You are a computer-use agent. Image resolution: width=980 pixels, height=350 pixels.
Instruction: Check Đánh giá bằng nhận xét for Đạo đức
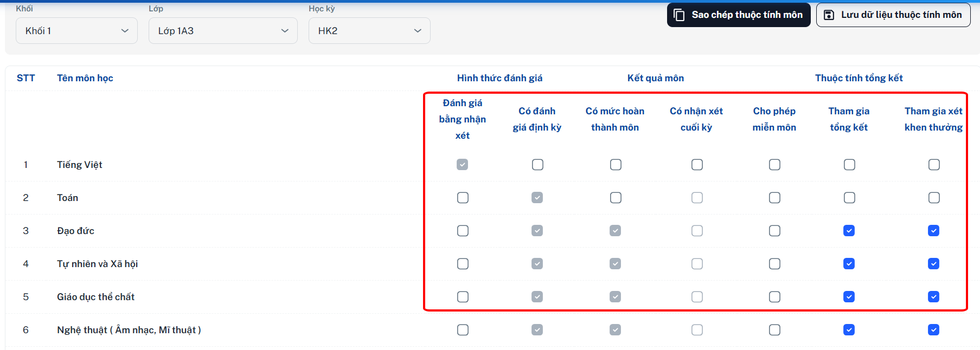coord(463,230)
